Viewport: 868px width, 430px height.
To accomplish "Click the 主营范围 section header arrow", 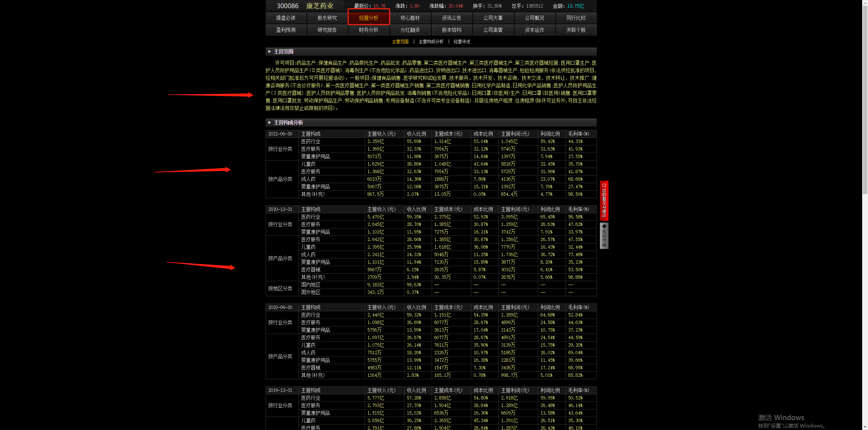I will click(x=269, y=51).
